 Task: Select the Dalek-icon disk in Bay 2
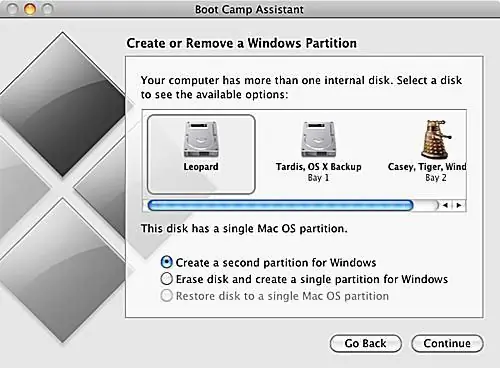click(x=436, y=139)
